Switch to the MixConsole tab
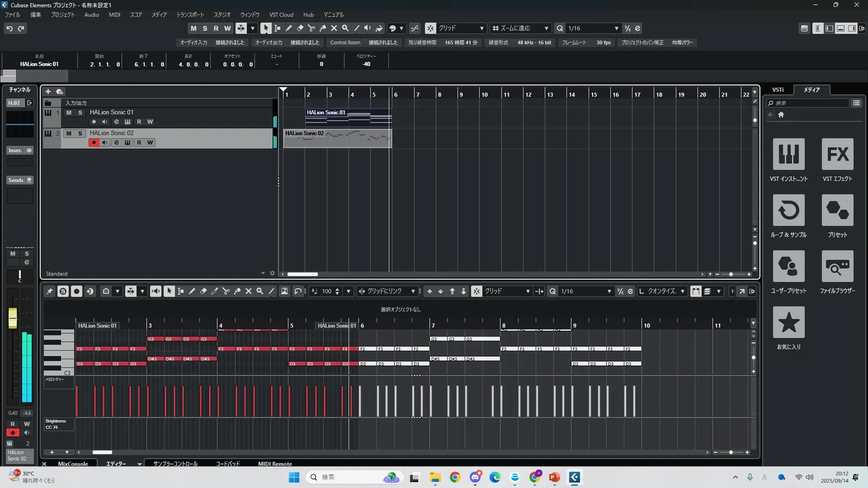 point(73,464)
